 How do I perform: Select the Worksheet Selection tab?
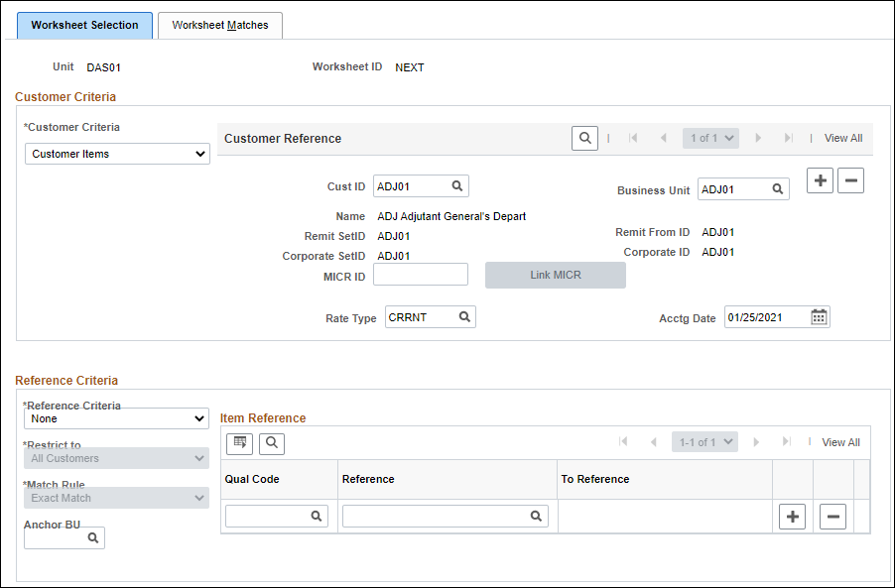83,26
